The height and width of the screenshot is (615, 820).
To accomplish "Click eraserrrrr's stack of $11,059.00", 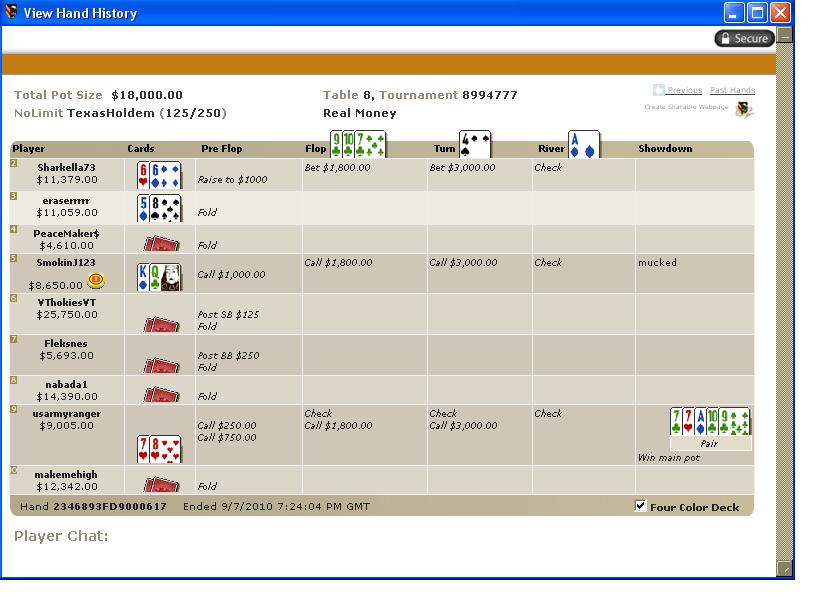I will click(x=67, y=213).
